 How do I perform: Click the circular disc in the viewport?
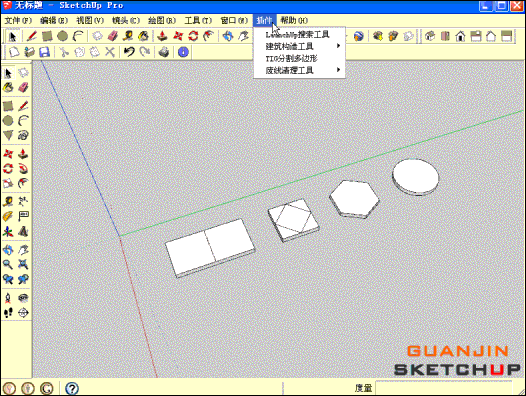[x=415, y=177]
